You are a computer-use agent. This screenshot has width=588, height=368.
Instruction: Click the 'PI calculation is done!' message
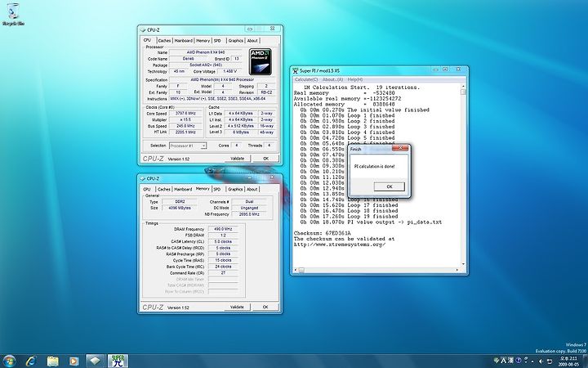[374, 166]
